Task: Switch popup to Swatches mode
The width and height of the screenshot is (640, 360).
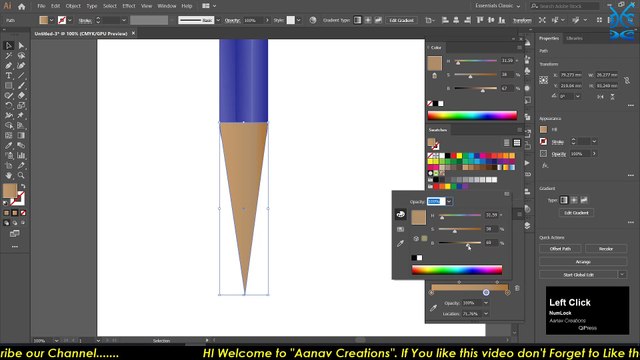Action: [x=400, y=229]
